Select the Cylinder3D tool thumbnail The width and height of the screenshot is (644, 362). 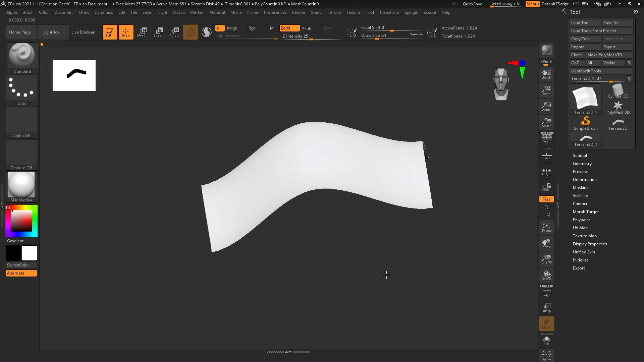point(618,91)
